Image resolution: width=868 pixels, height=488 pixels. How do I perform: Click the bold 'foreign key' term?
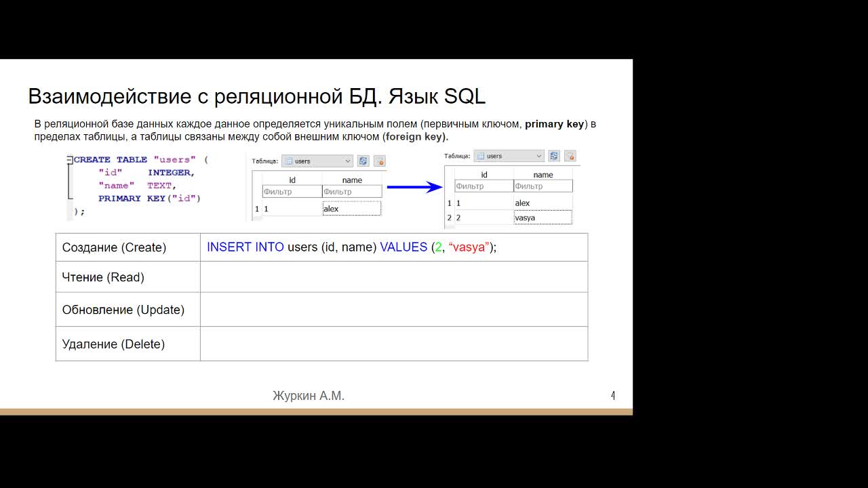click(x=414, y=136)
